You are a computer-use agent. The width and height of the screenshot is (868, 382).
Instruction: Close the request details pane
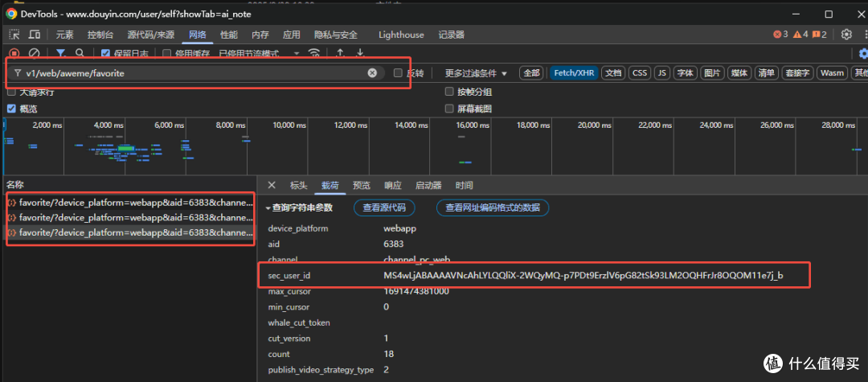click(x=272, y=185)
